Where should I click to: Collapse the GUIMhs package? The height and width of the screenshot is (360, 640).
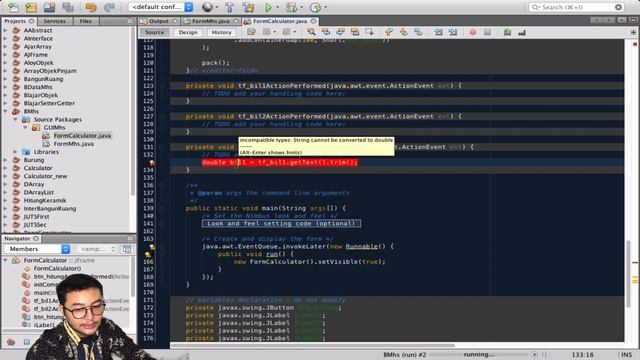tap(25, 127)
